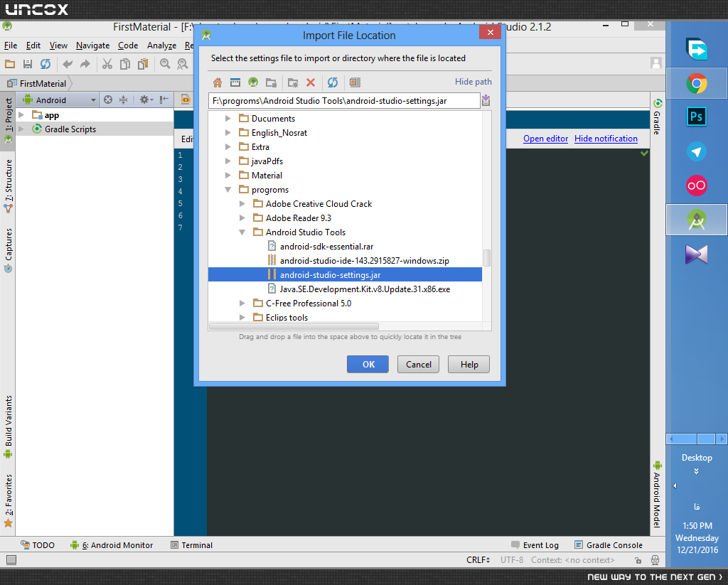728x585 pixels.
Task: Expand the Gradle Scripts node
Action: (21, 129)
